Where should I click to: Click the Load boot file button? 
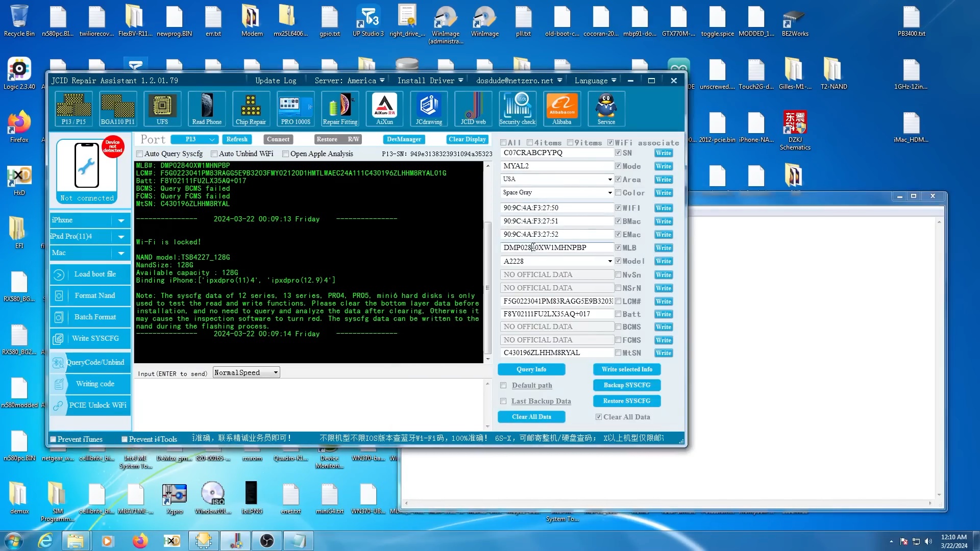tap(90, 274)
